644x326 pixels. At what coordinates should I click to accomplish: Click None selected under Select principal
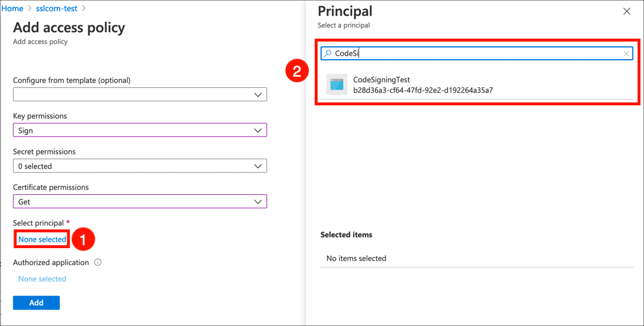(x=42, y=239)
